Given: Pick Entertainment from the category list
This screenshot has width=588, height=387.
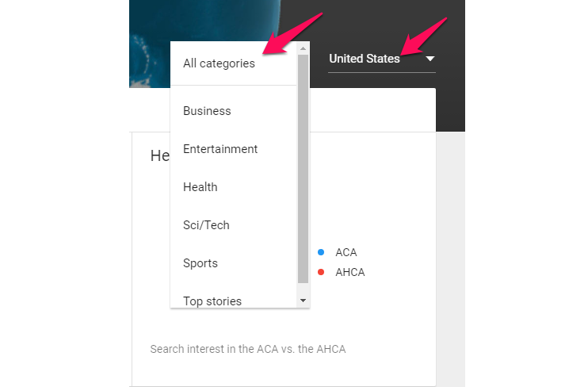Looking at the screenshot, I should [x=220, y=149].
